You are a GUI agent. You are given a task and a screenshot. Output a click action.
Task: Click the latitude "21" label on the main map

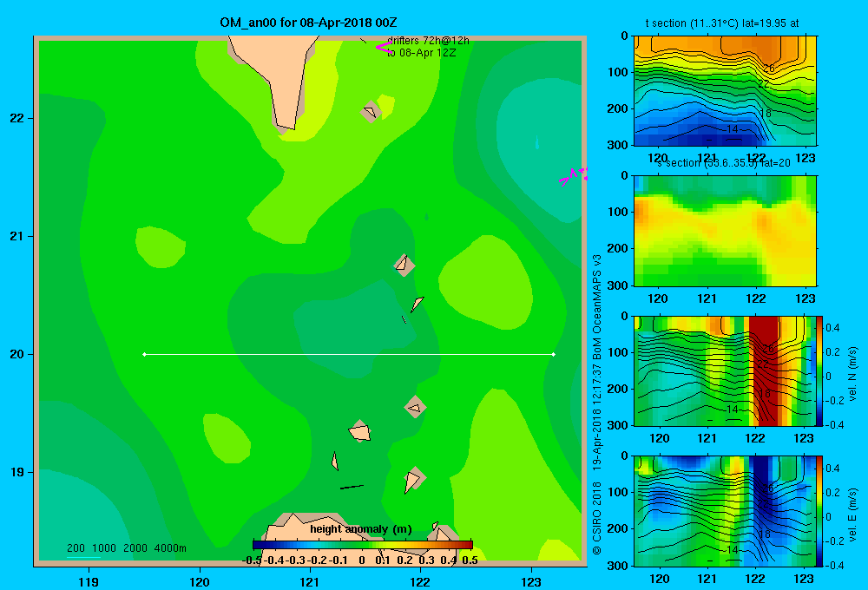(x=17, y=236)
